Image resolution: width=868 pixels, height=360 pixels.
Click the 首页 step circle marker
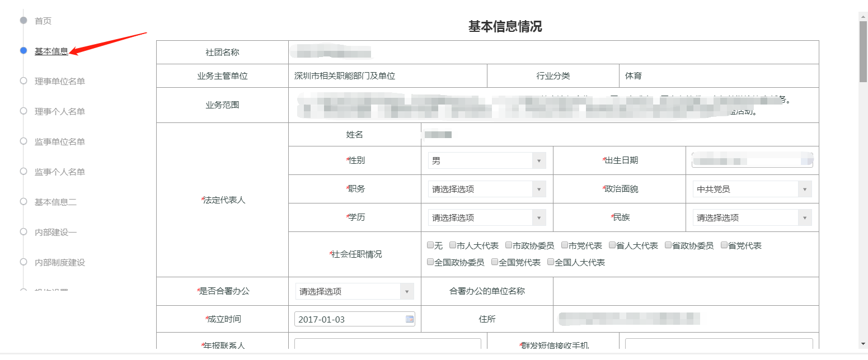[24, 21]
